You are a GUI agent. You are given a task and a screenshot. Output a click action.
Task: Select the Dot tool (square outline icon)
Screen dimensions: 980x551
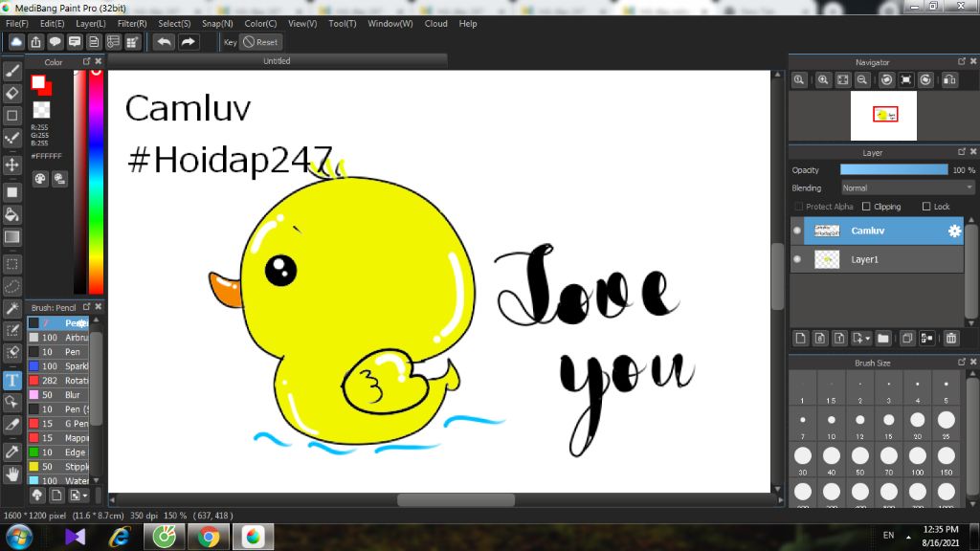(11, 116)
